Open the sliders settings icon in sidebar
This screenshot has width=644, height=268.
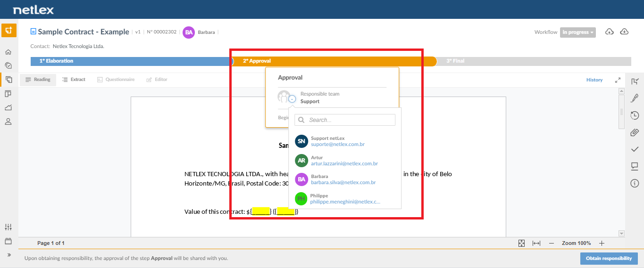8,227
